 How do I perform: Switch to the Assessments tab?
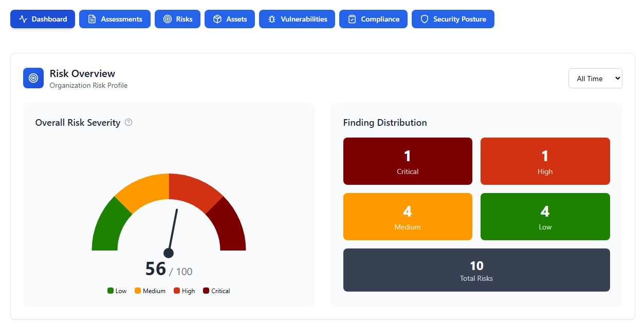coord(115,19)
